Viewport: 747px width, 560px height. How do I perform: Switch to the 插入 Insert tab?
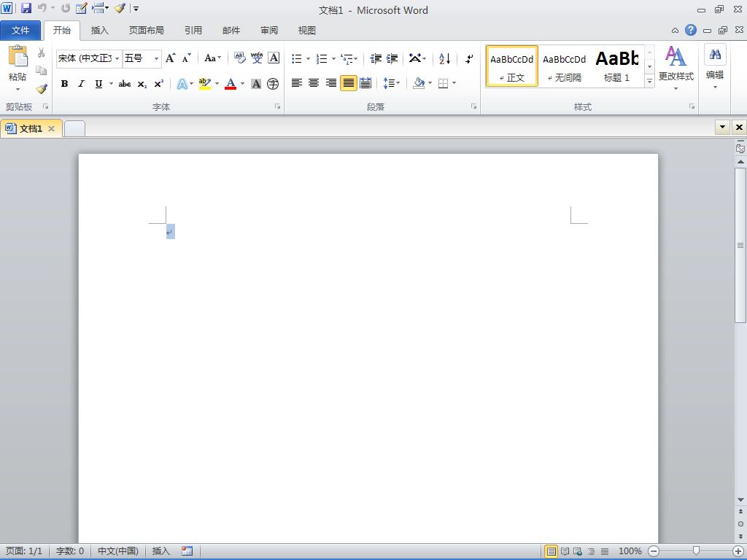99,31
